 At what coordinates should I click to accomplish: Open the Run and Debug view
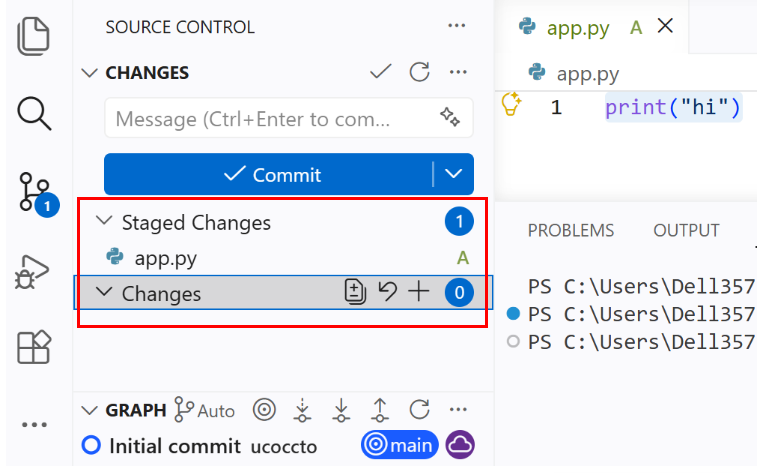[x=32, y=272]
